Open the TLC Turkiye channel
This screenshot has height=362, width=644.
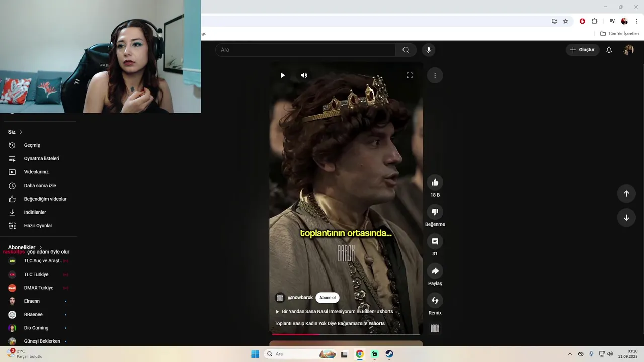tap(39, 275)
